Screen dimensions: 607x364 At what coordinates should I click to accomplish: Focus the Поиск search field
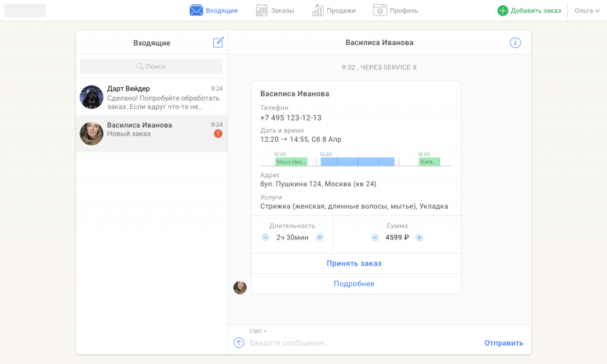coord(151,66)
